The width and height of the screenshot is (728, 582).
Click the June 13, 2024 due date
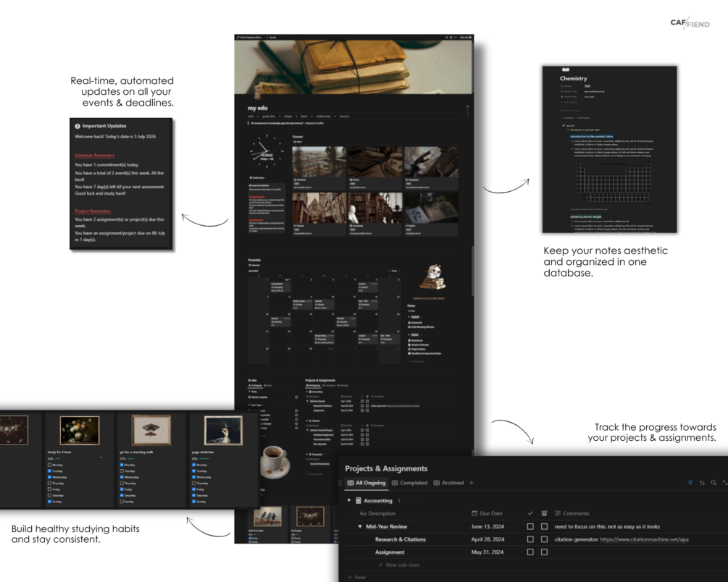[488, 526]
